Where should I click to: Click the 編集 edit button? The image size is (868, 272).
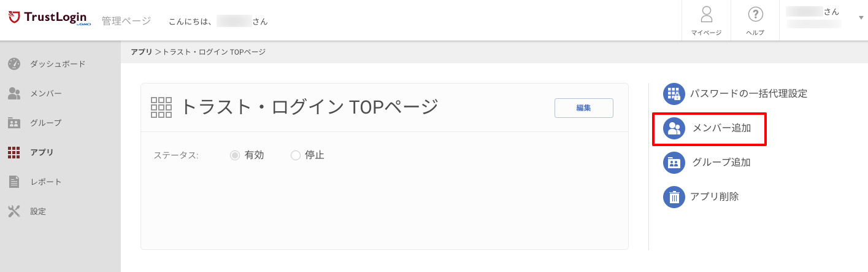point(584,108)
